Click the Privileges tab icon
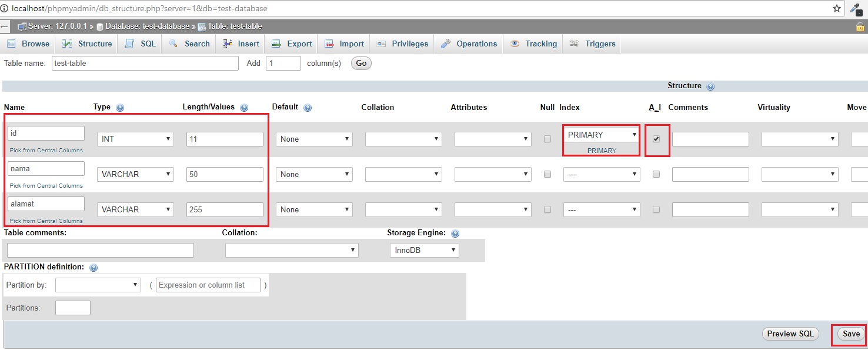The image size is (868, 350). tap(381, 44)
